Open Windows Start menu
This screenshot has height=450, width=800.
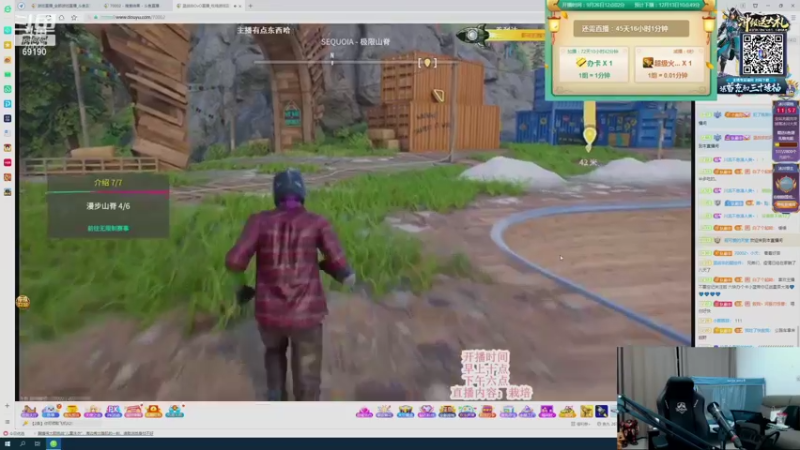pyautogui.click(x=7, y=444)
